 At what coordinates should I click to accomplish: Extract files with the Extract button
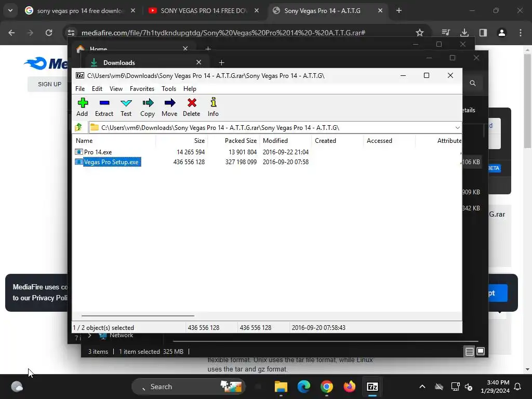pos(104,107)
